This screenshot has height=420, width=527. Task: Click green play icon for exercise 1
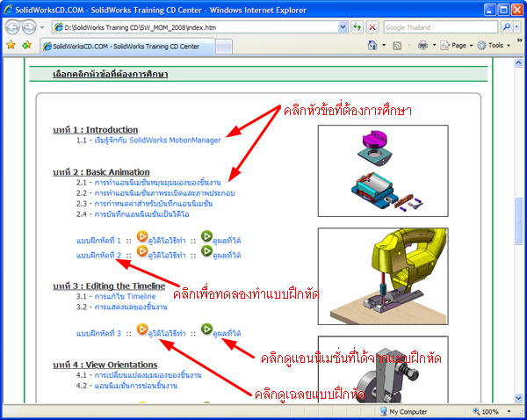tap(206, 236)
